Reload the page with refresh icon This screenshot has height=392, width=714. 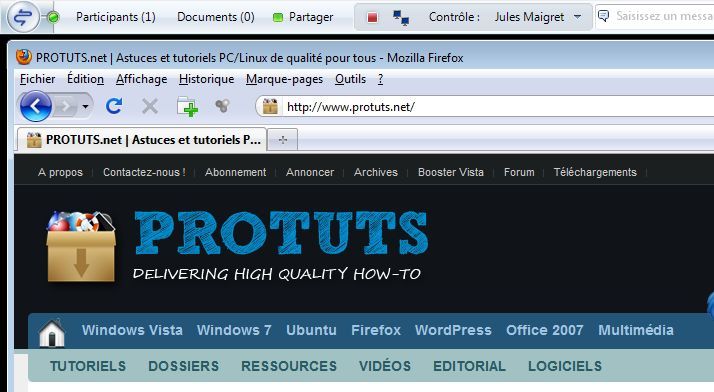[x=114, y=107]
